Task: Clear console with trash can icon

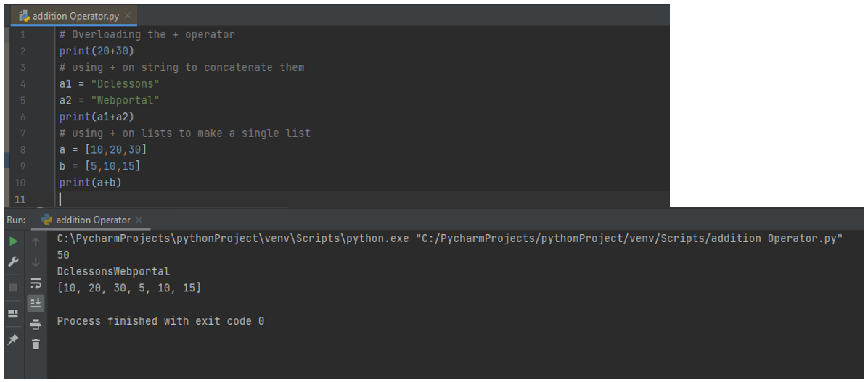Action: click(36, 344)
